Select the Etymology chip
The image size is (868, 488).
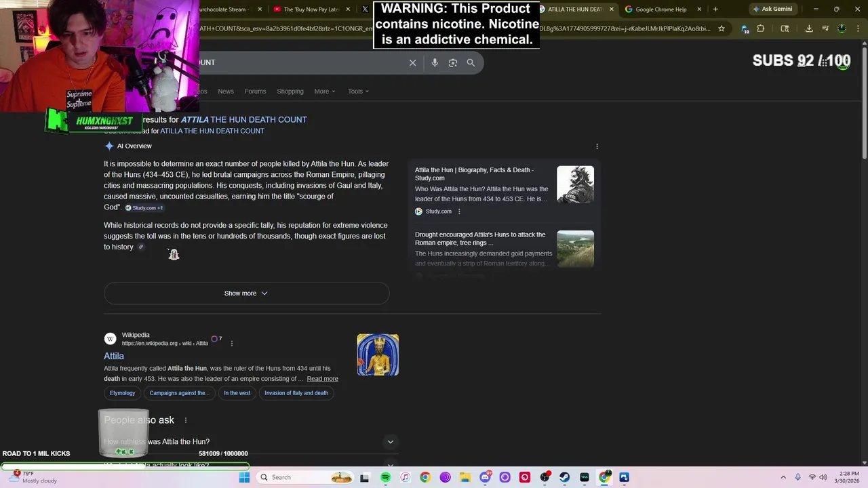click(x=122, y=393)
